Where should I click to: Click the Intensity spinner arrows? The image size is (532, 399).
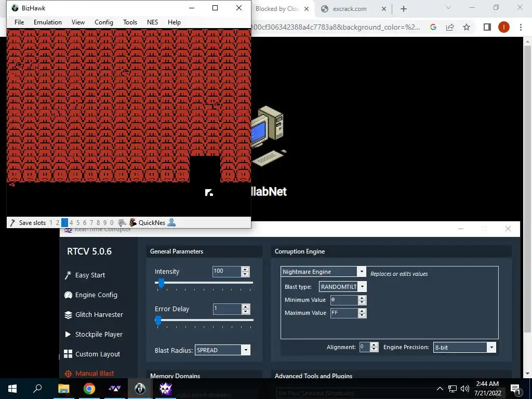click(245, 271)
